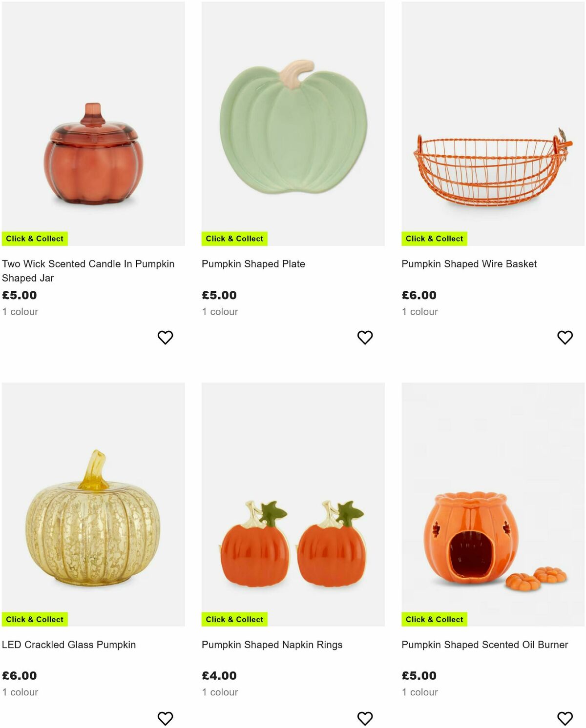Click the Click & Collect badge on the glass pumpkin
Image resolution: width=586 pixels, height=728 pixels.
35,619
